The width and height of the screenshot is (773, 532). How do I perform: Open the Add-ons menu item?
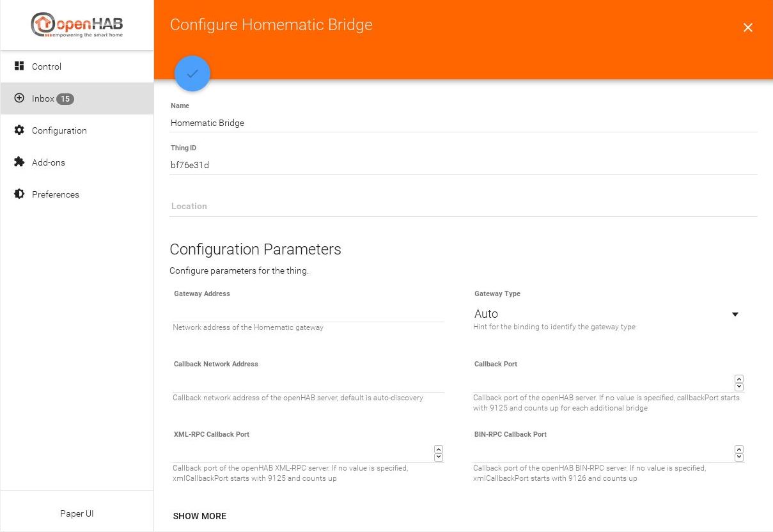(77, 162)
